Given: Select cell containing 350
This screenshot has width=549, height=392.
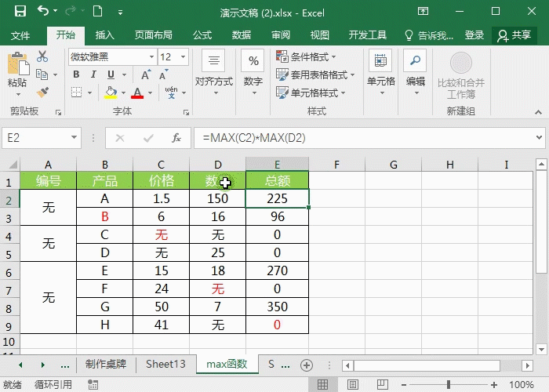Looking at the screenshot, I should click(x=278, y=307).
